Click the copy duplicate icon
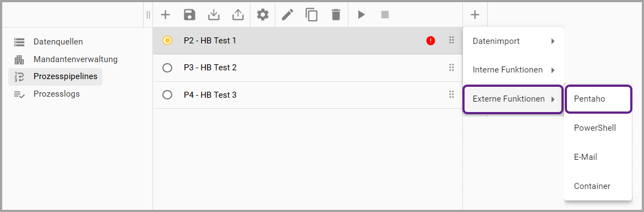 click(312, 15)
